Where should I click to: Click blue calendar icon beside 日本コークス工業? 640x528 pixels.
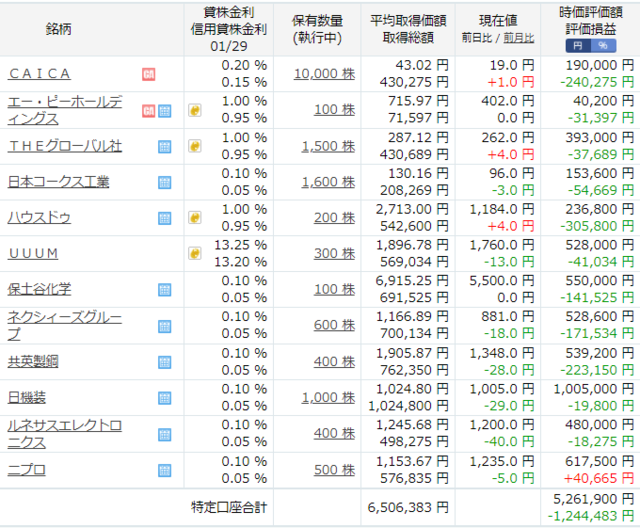tap(164, 182)
